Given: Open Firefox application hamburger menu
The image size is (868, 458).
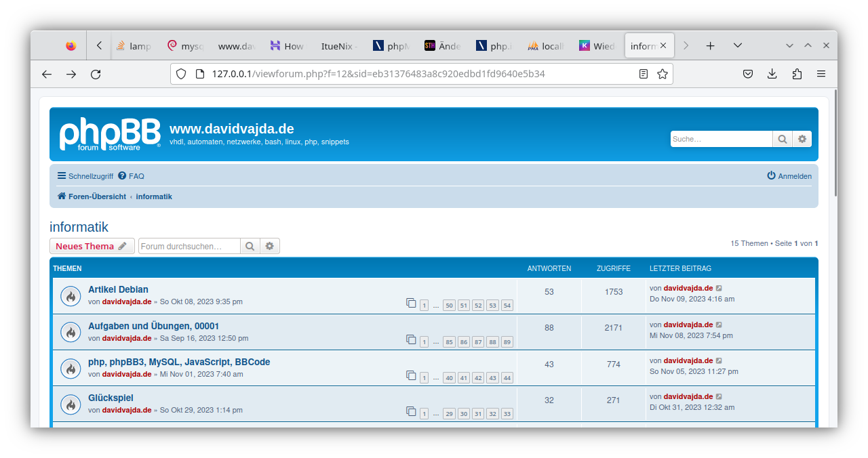Looking at the screenshot, I should pyautogui.click(x=821, y=74).
